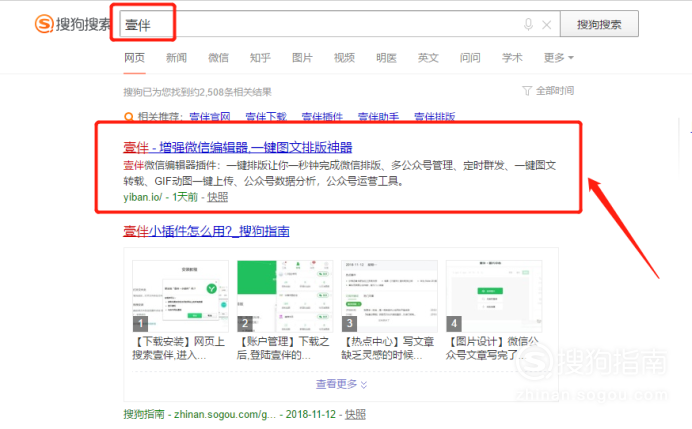Viewport: 692px width, 429px height.
Task: Click related suggestion 壹伴排版
Action: (x=435, y=117)
